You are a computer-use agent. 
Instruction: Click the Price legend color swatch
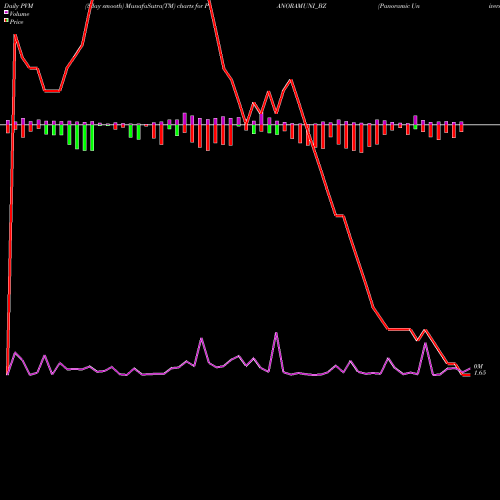6,20
